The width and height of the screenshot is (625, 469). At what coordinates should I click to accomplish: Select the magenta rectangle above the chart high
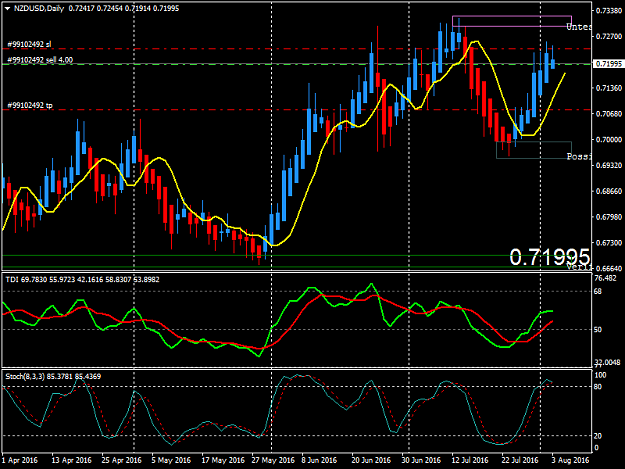pos(512,21)
